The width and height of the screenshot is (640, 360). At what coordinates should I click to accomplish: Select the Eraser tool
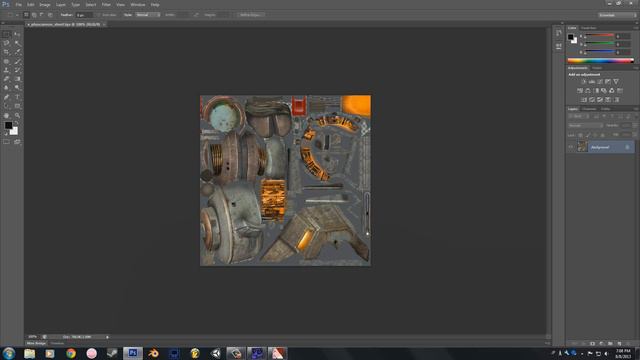click(7, 79)
